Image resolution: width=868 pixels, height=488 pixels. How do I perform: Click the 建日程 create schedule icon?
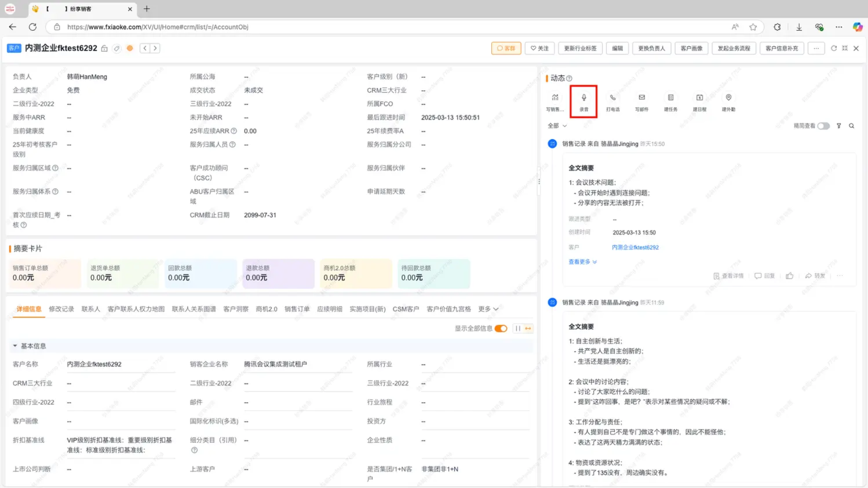point(699,98)
